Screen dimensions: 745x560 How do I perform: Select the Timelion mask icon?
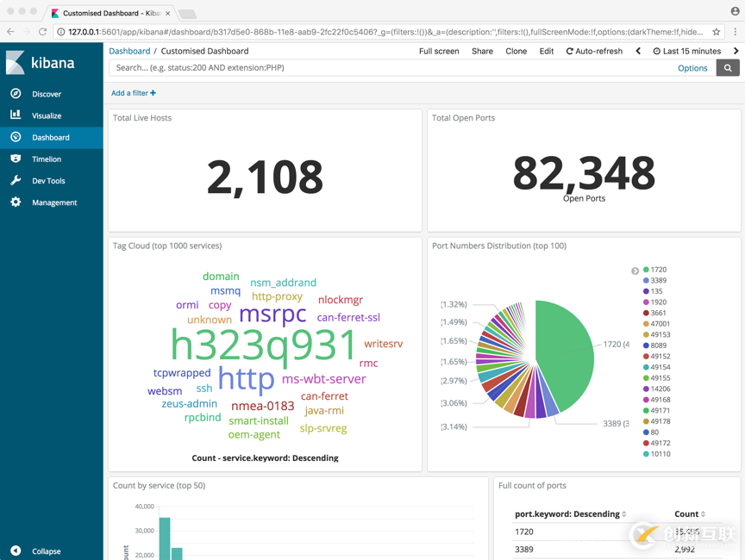coord(16,159)
